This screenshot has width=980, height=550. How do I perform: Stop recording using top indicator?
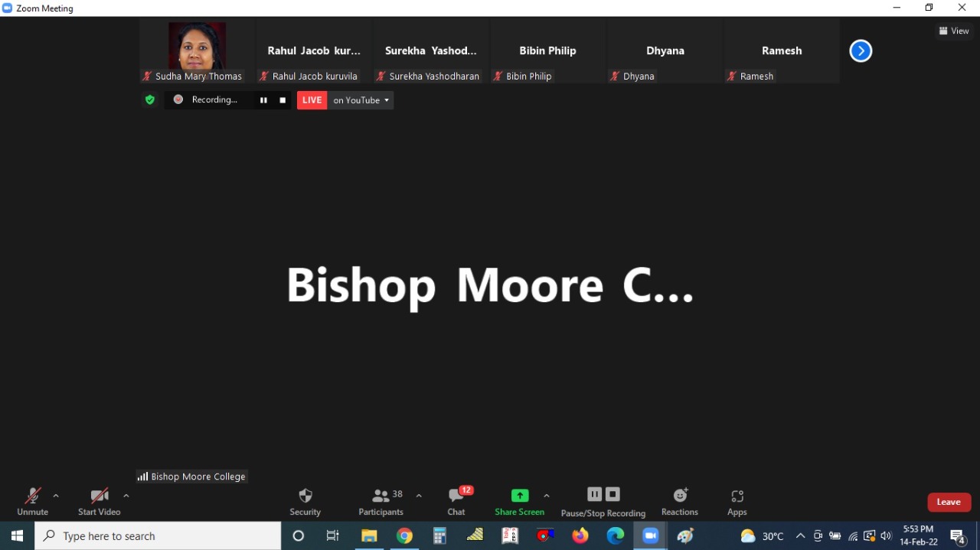(283, 100)
